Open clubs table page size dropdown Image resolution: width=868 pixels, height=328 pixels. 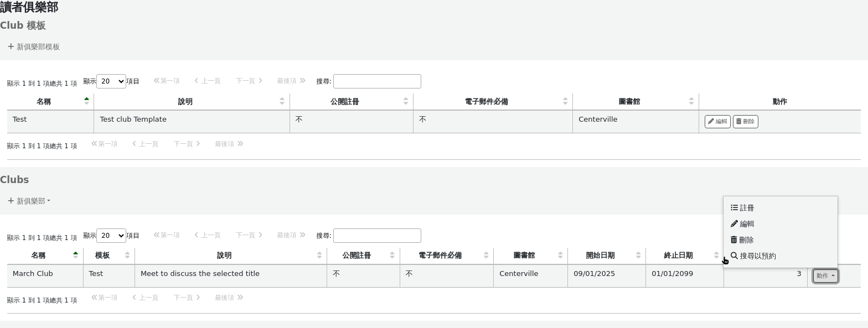click(x=111, y=236)
